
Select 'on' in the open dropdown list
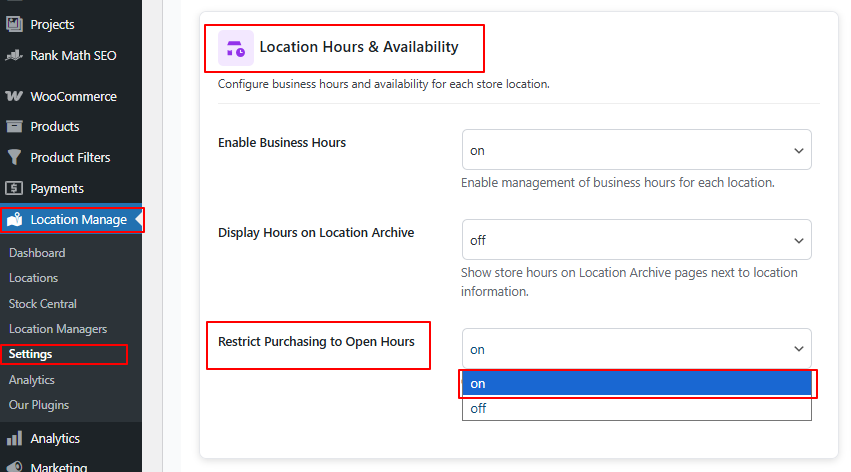(x=636, y=384)
